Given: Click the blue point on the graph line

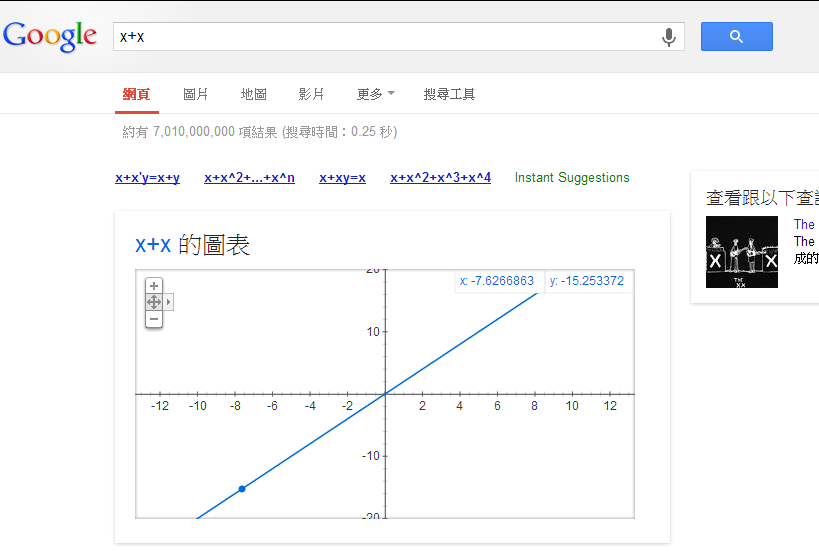Looking at the screenshot, I should [242, 489].
